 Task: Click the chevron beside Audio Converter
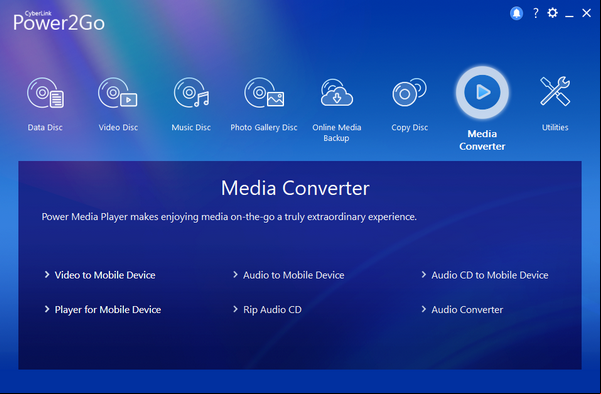click(424, 309)
